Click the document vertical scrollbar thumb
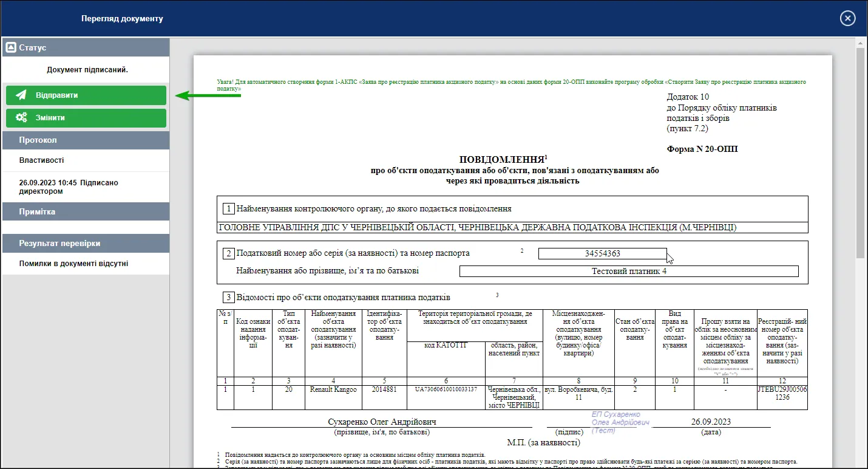 coord(860,152)
